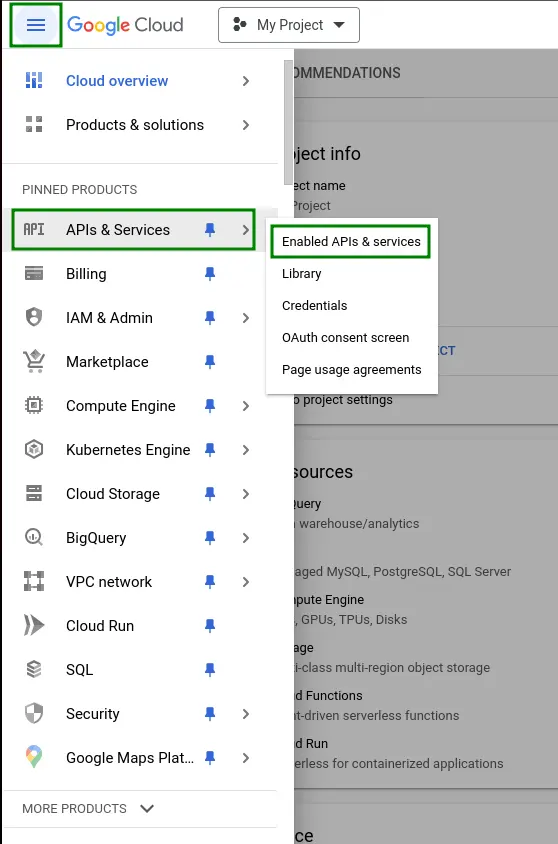Unpin Cloud Storage using its pin
Screen dimensions: 558x844
[x=210, y=494]
